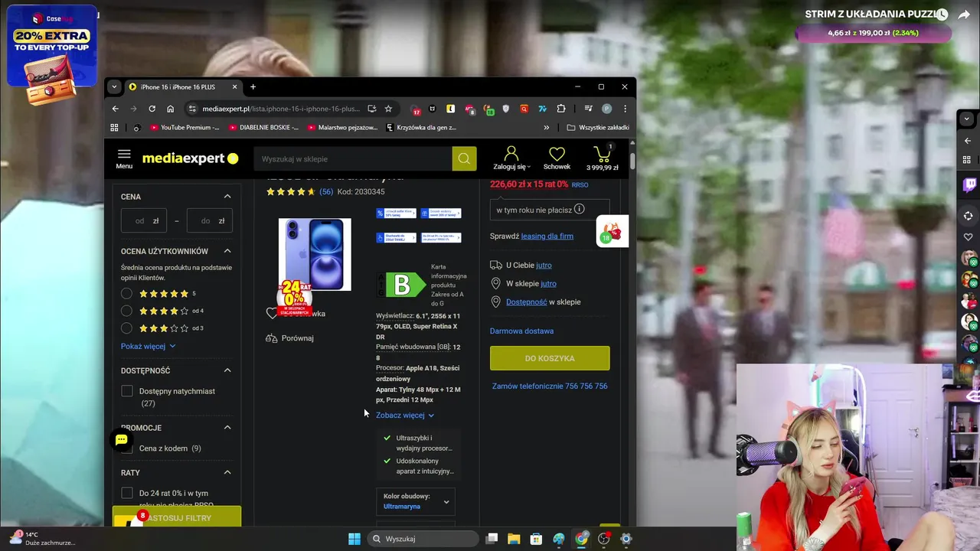Open the Schowek heart icon
The image size is (980, 551).
click(557, 158)
